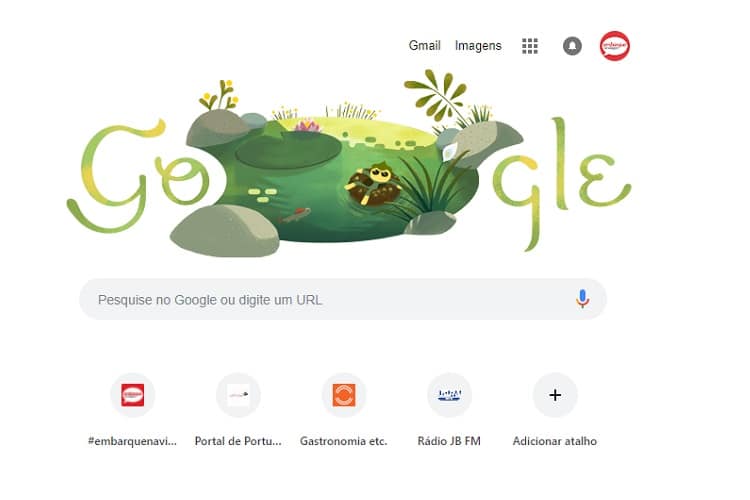Open the orange Gastronomia etc. shortcut icon
The height and width of the screenshot is (500, 750).
point(344,395)
